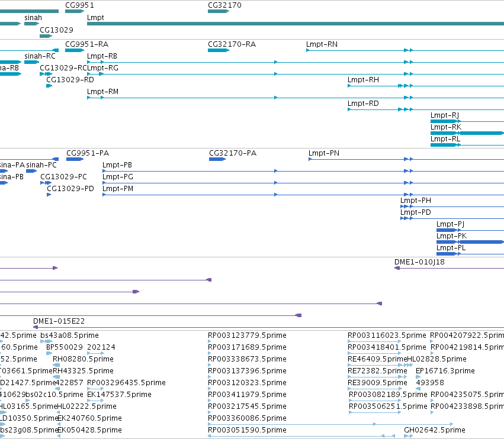This screenshot has width=504, height=439.
Task: Click EST RP003116023.5prime
Action: tap(374, 341)
